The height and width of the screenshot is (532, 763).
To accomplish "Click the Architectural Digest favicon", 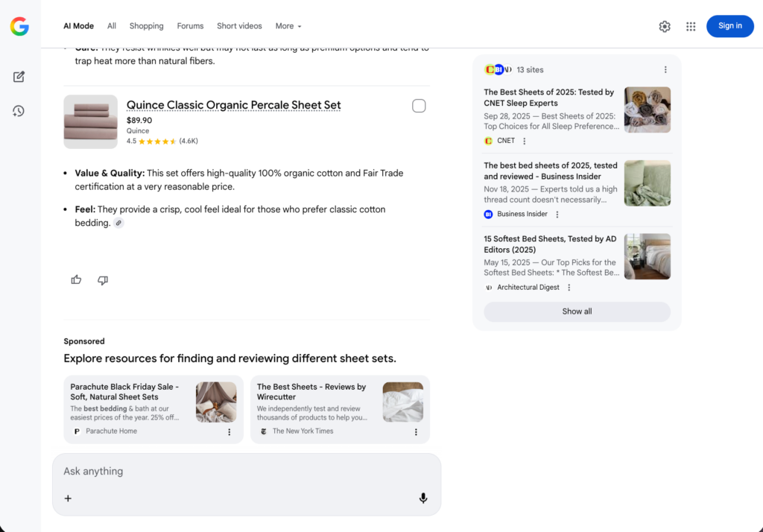I will coord(488,288).
